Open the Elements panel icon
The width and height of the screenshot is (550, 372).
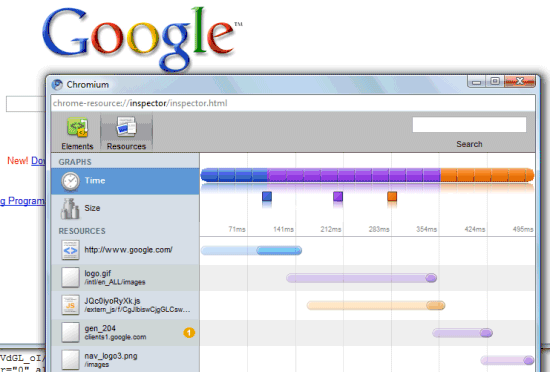[78, 128]
